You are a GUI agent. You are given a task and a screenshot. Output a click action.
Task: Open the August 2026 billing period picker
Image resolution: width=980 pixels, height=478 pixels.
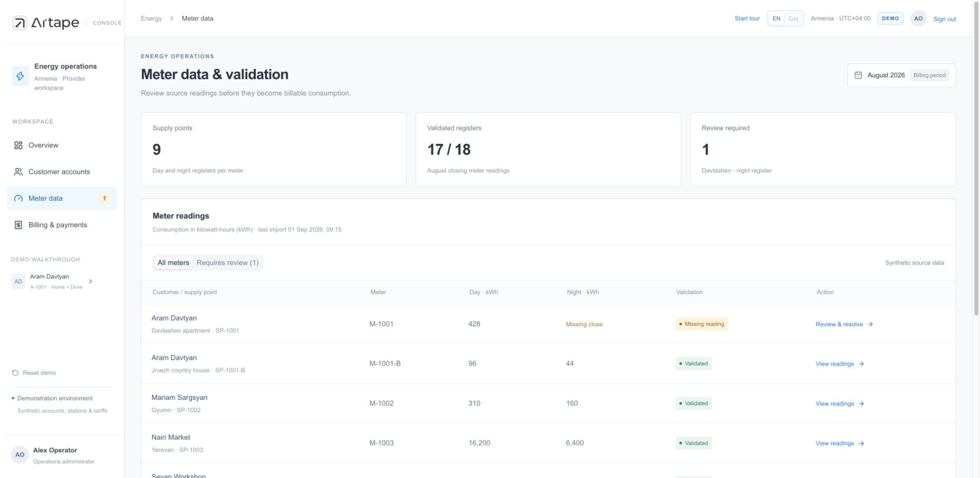[x=901, y=75]
